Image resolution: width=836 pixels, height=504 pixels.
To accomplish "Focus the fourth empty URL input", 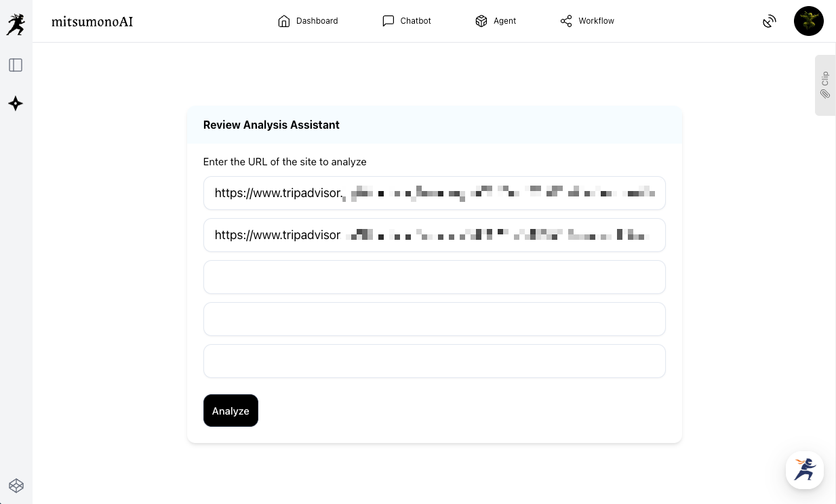I will coord(434,319).
